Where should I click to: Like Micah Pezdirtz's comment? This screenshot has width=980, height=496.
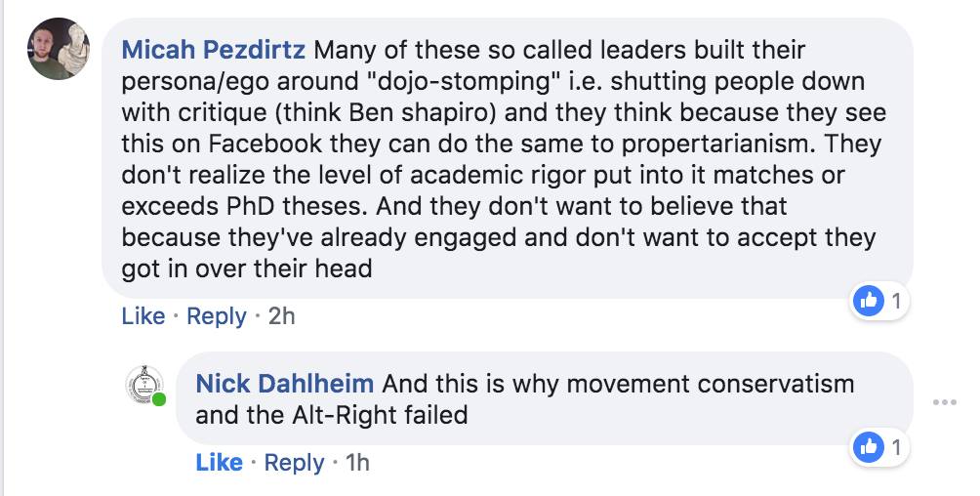pyautogui.click(x=143, y=316)
